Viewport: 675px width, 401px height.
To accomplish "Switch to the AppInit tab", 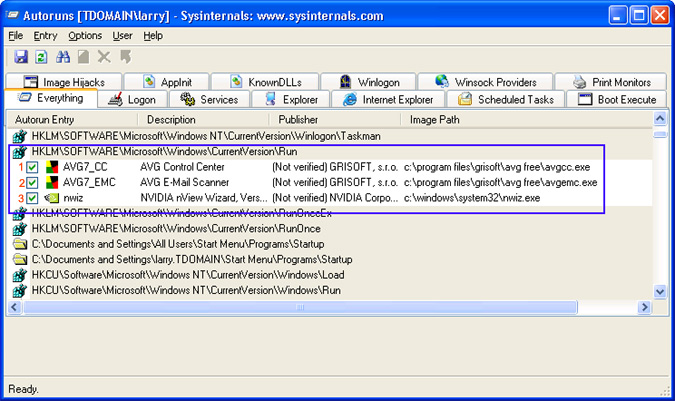I will (167, 81).
